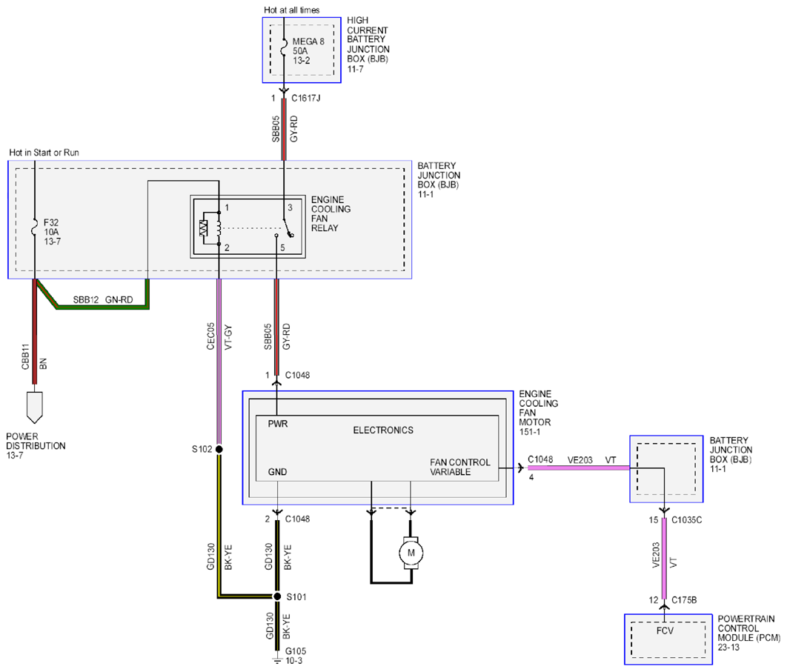
Task: Click the "GND" terminal text
Action: click(278, 472)
